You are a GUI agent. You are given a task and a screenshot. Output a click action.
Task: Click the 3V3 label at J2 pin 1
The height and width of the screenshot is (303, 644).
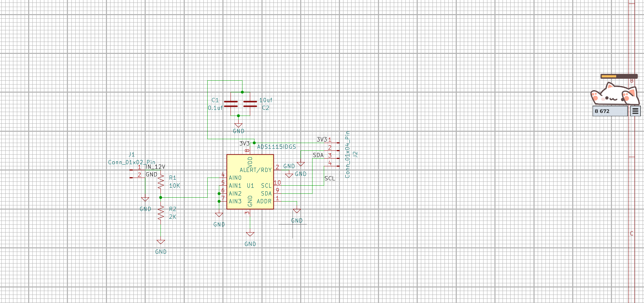[322, 140]
